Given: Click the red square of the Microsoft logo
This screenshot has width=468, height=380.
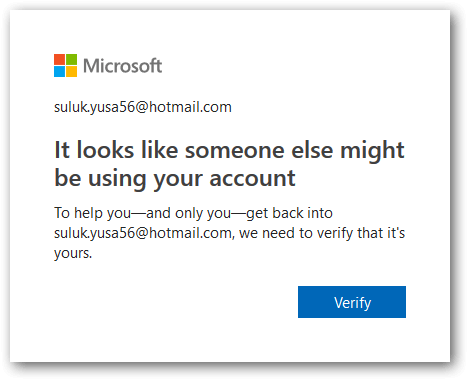Looking at the screenshot, I should point(59,59).
